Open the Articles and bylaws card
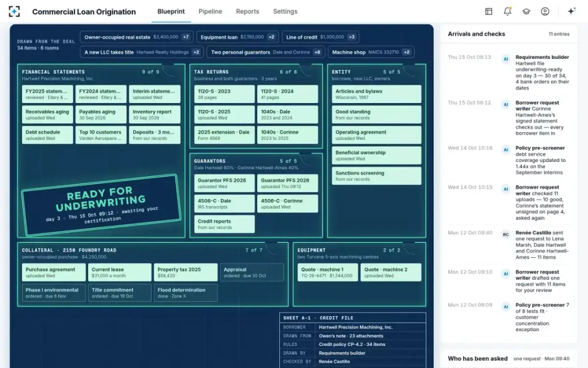This screenshot has height=368, width=588. [376, 94]
